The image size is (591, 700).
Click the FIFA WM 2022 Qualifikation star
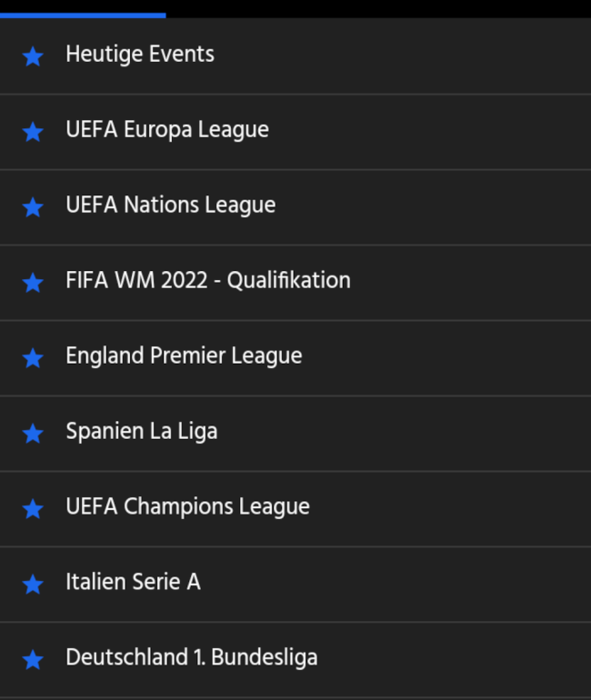(33, 283)
